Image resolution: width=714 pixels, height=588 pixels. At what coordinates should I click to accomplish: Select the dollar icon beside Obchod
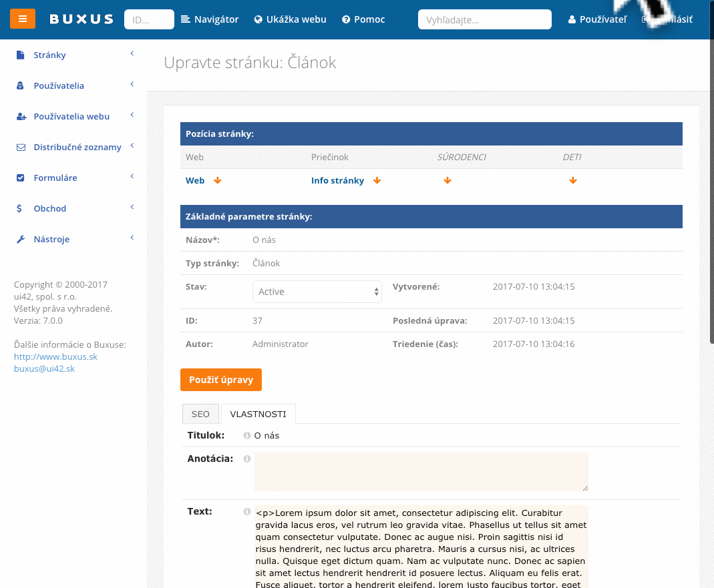pos(20,208)
